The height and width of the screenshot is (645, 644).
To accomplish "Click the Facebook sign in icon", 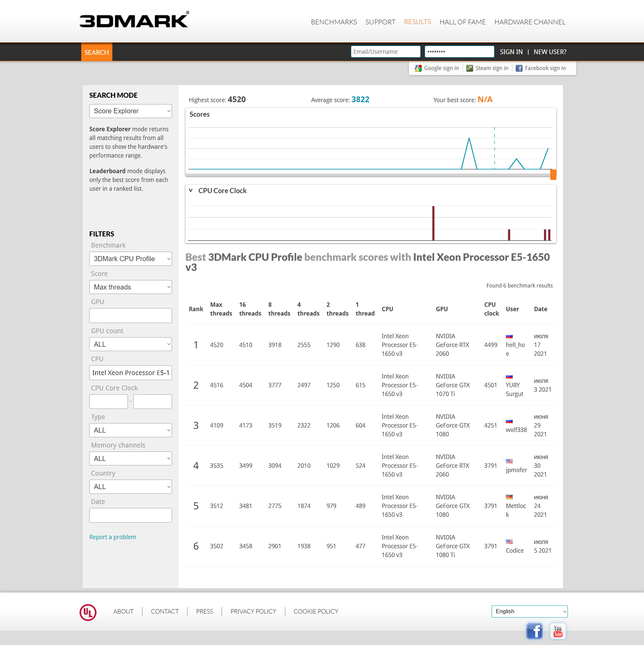I will click(x=519, y=68).
